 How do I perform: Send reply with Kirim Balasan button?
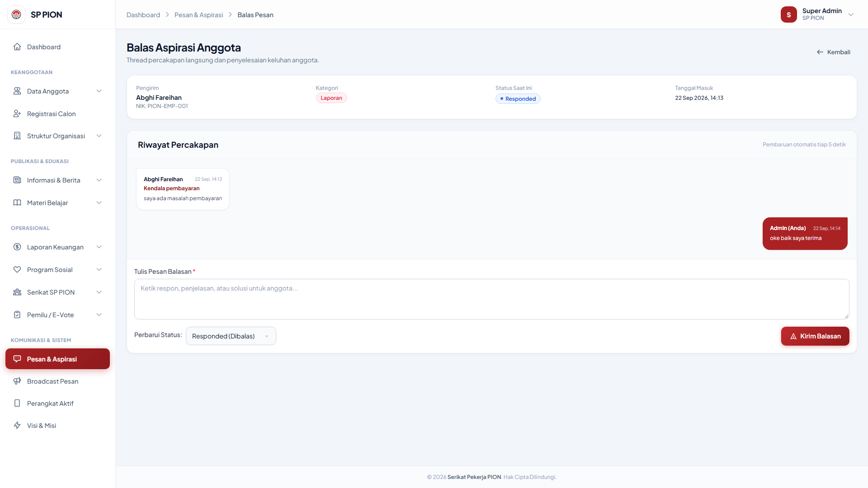[815, 336]
